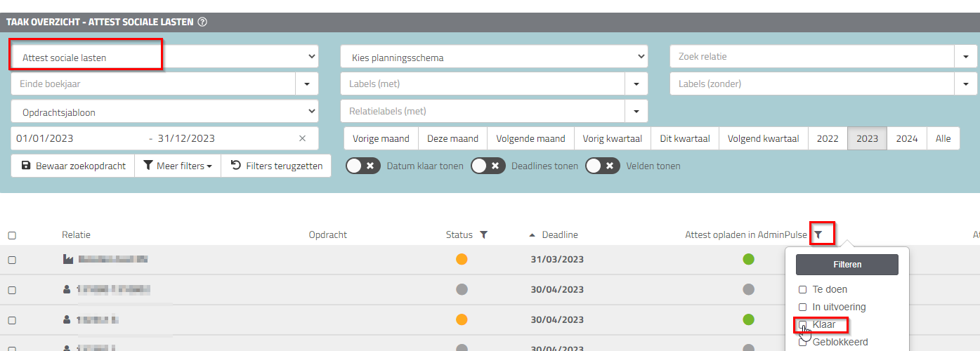The image size is (980, 351).
Task: Check the Klaar filter checkbox
Action: pos(803,325)
